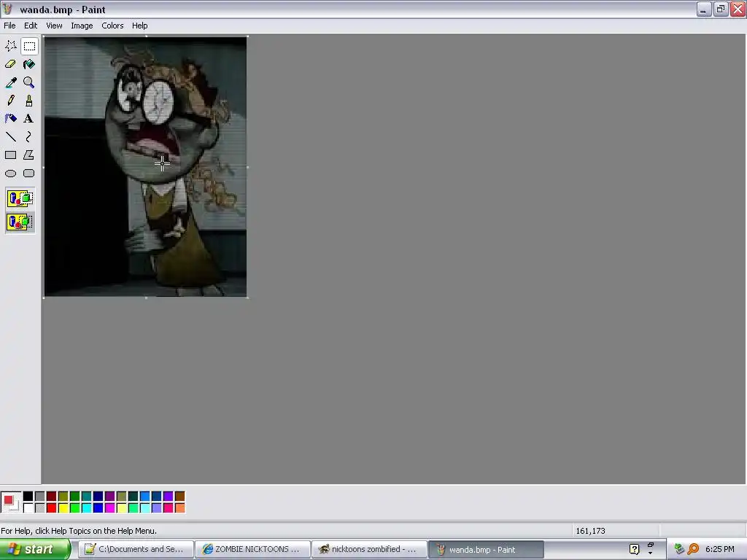Viewport: 747px width, 560px height.
Task: Switch to ZOMBIE NICKTOONS browser taskbar button
Action: 253,550
